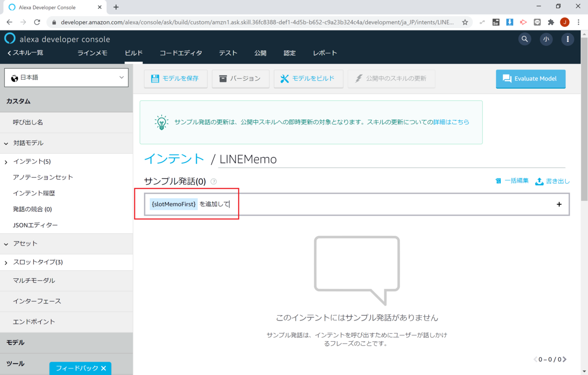Open the テスト tab
Viewport: 588px width, 375px height.
pos(228,53)
